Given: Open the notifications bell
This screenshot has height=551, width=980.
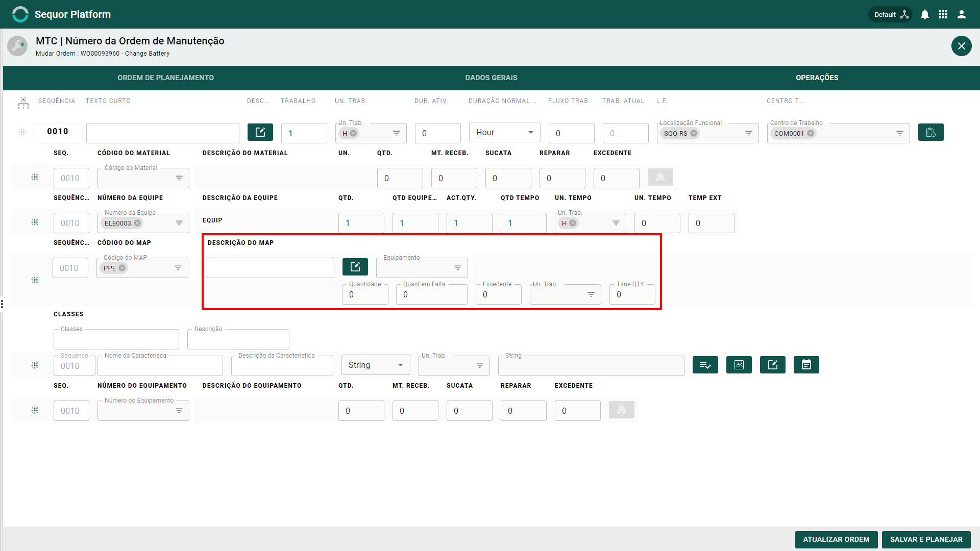Looking at the screenshot, I should click(925, 14).
